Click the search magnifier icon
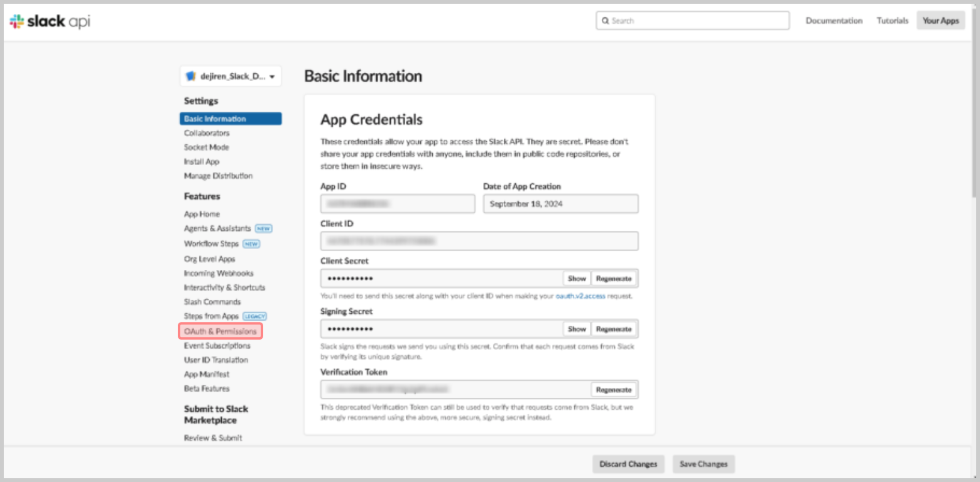Screen dimensions: 980x482 [605, 21]
